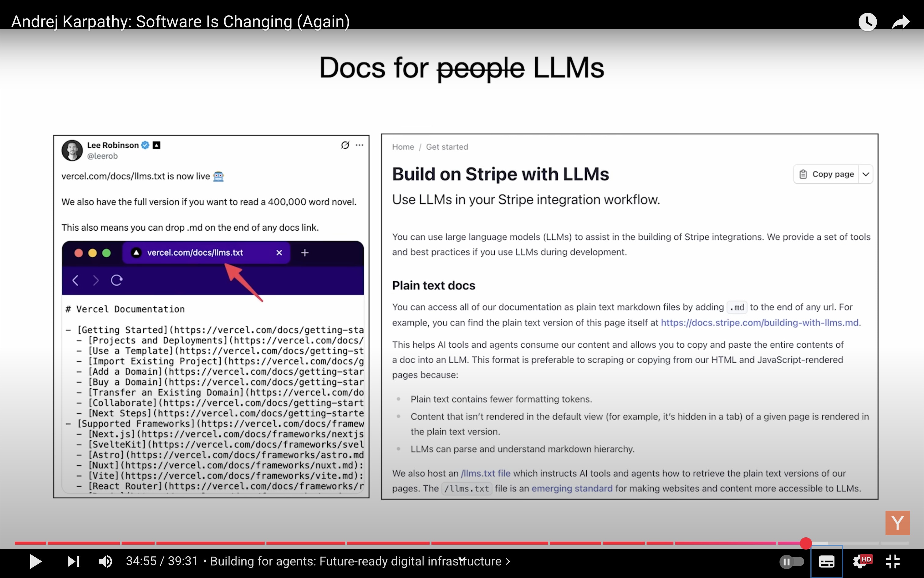Click the yellow minimize dot

coord(92,253)
